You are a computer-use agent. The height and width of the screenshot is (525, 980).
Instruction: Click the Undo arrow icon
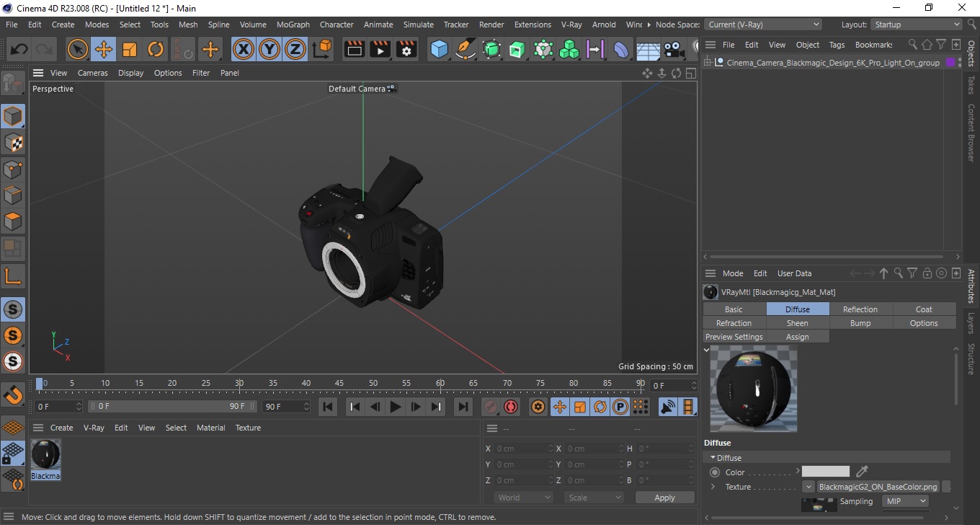(x=19, y=50)
